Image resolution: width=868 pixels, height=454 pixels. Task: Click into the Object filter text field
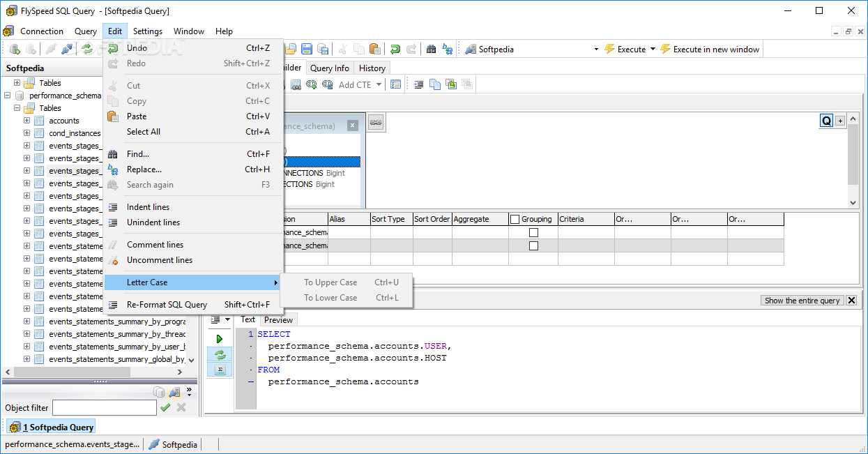[x=105, y=407]
